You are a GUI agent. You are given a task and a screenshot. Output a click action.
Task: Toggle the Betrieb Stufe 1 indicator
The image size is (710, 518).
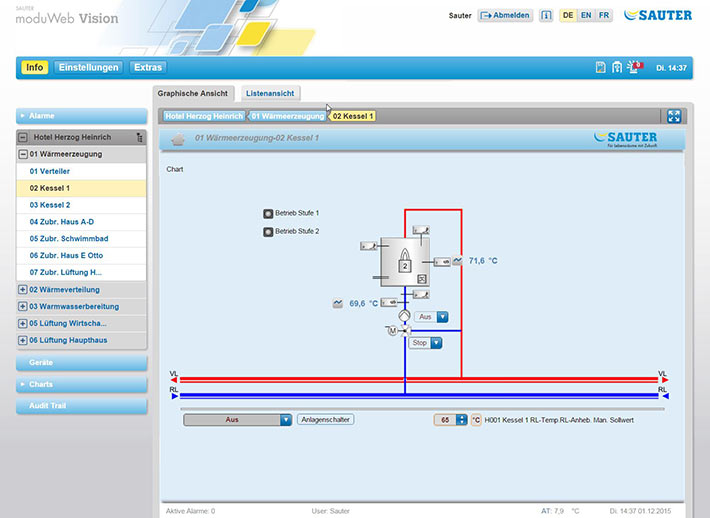click(x=267, y=213)
